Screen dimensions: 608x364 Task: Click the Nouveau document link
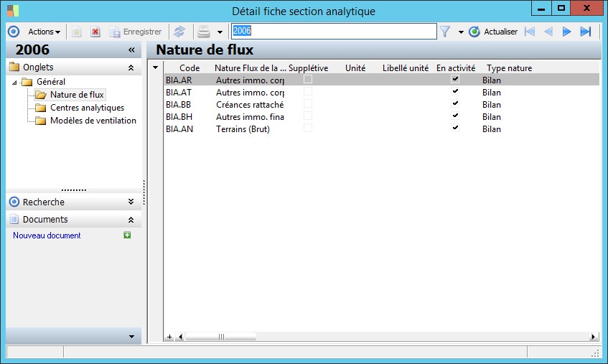[47, 235]
